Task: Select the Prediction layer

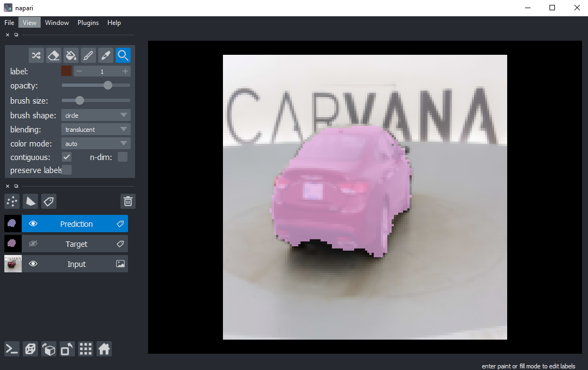Action: click(x=76, y=224)
